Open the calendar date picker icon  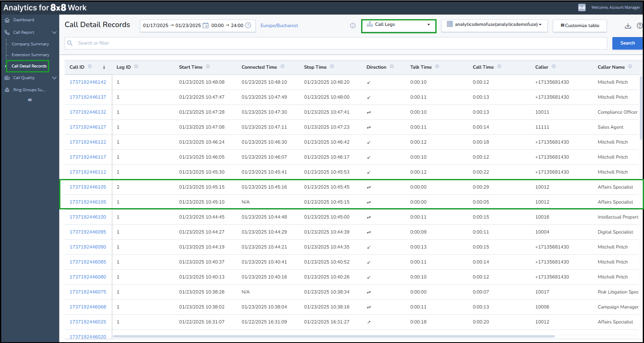tap(205, 25)
